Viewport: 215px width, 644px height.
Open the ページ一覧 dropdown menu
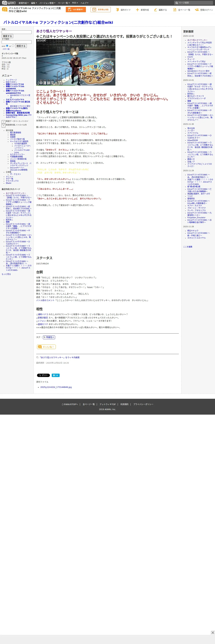click(x=64, y=3)
